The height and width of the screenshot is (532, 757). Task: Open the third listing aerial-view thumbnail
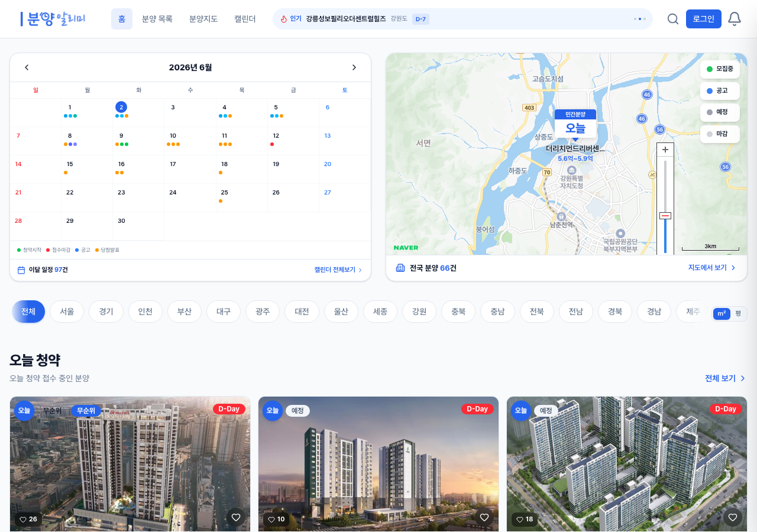[627, 464]
